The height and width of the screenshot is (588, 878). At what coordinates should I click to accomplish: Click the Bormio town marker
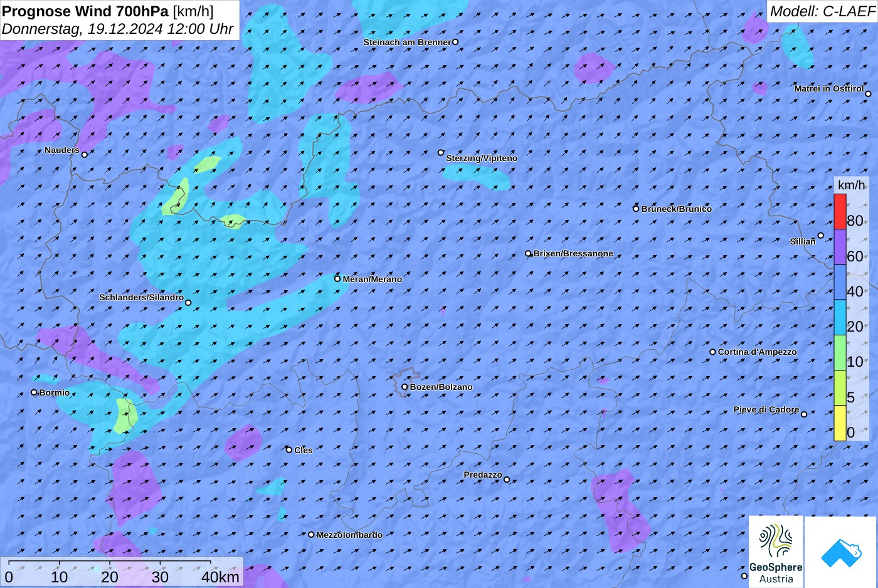[x=34, y=392]
